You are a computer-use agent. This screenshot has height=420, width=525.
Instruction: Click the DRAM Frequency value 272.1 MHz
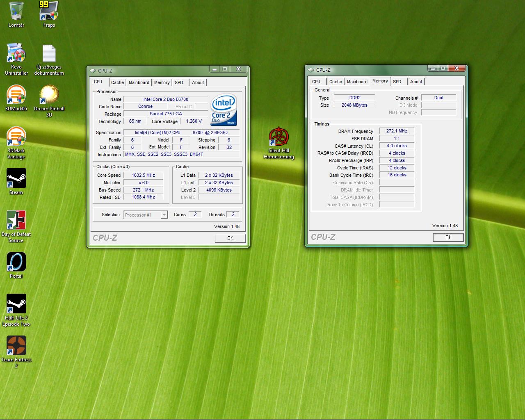[397, 131]
